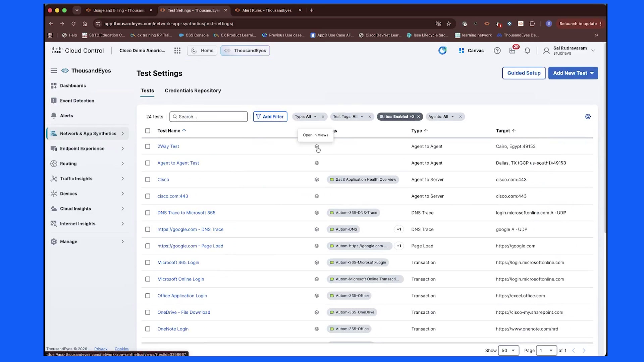644x362 pixels.
Task: Open the notifications bell icon
Action: (x=527, y=51)
